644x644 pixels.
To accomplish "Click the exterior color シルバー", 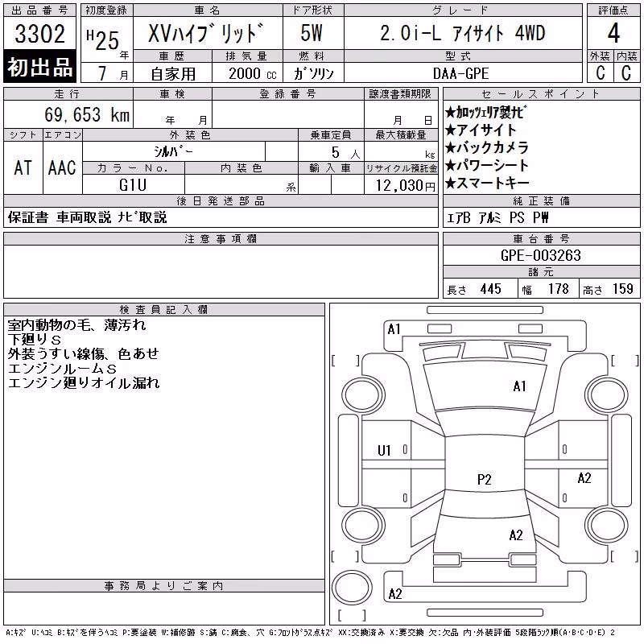I will [173, 151].
